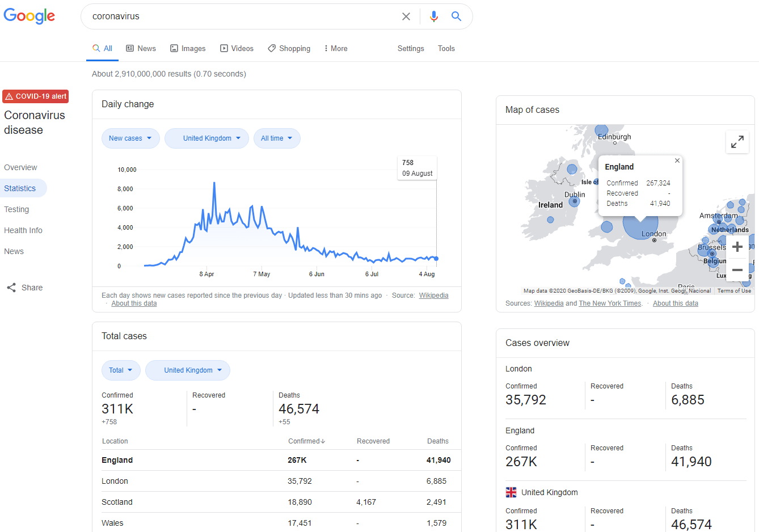Click Scotland's 4,167 recovered value

coord(366,502)
